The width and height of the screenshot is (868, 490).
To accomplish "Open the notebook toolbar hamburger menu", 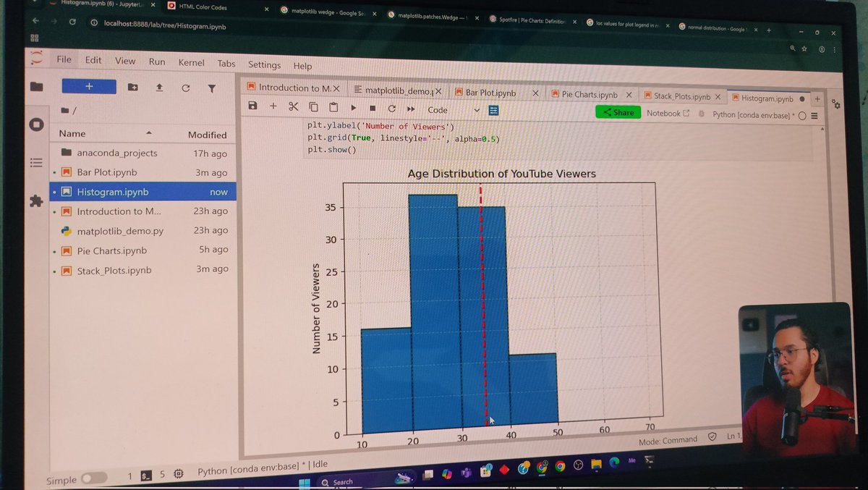I will click(814, 116).
